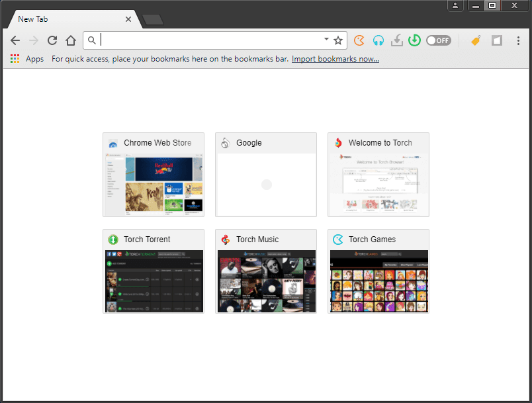
Task: Click the Google tile favicon
Action: point(225,143)
